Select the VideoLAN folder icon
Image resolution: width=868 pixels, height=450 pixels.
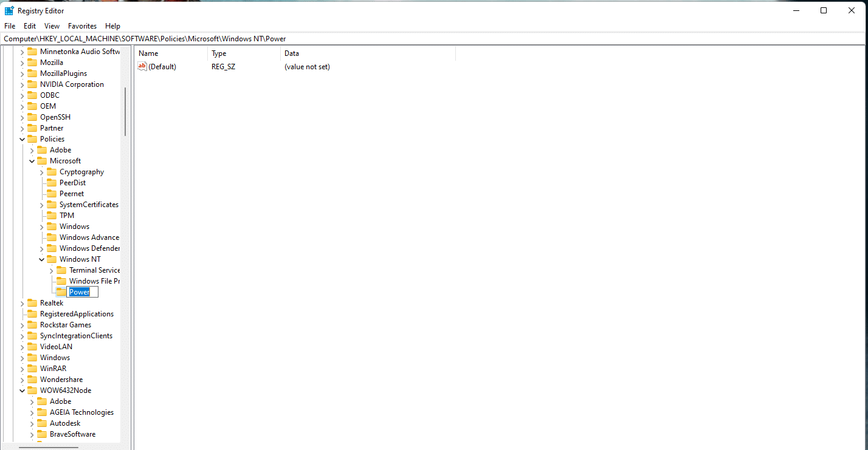(x=32, y=347)
